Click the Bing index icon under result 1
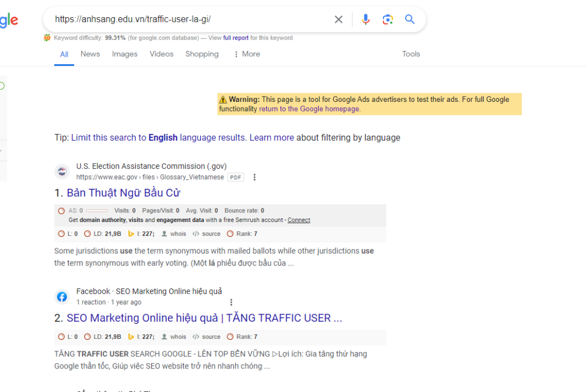The image size is (586, 392). click(x=131, y=234)
